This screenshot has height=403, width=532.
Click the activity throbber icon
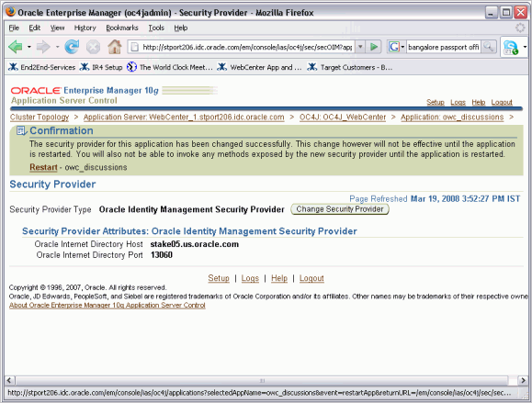tap(520, 28)
